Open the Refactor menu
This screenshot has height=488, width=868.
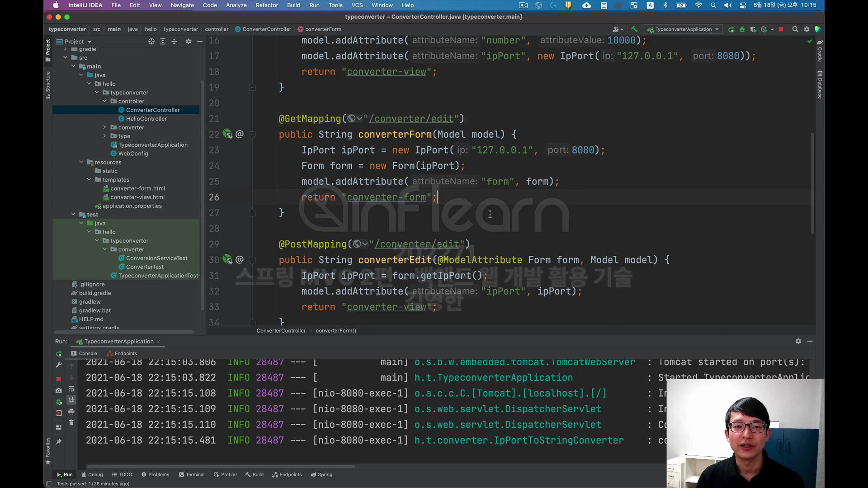click(x=267, y=5)
